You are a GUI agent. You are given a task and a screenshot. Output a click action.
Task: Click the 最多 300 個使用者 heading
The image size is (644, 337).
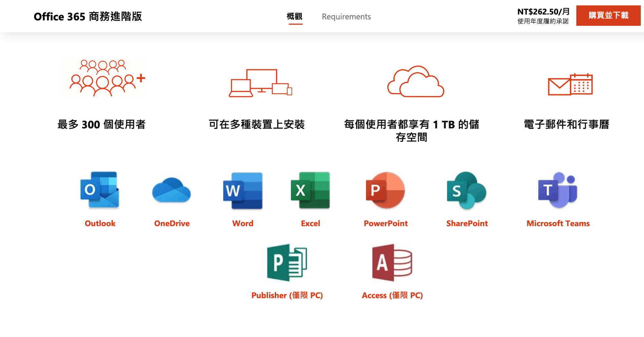click(x=101, y=124)
